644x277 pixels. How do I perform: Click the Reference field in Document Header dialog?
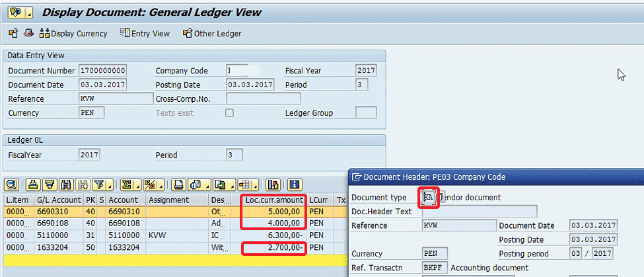(459, 225)
